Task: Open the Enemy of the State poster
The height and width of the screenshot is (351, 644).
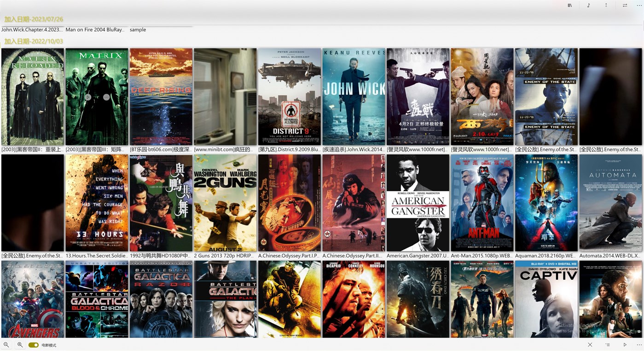Action: click(x=546, y=97)
